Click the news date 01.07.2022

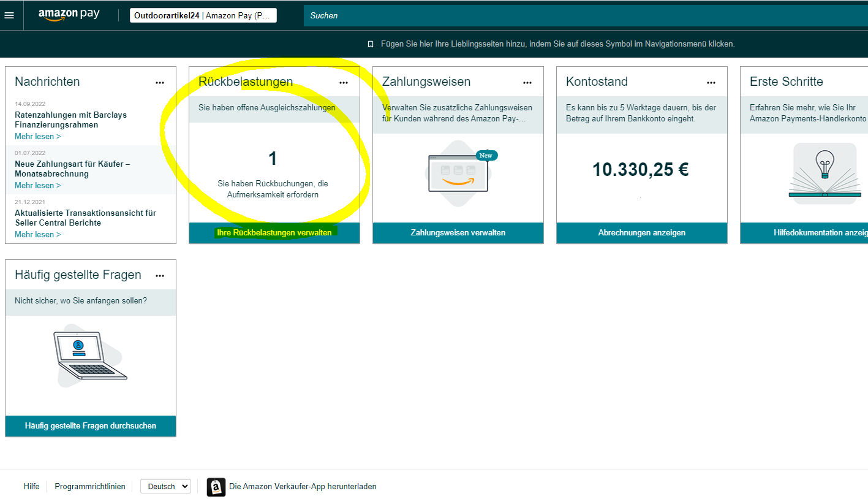(x=30, y=153)
